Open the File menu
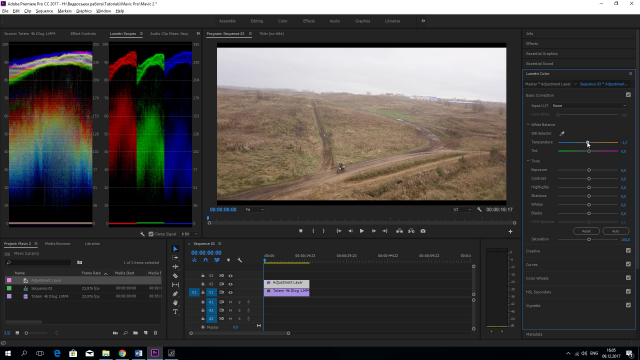This screenshot has width=640, height=360. [5, 11]
